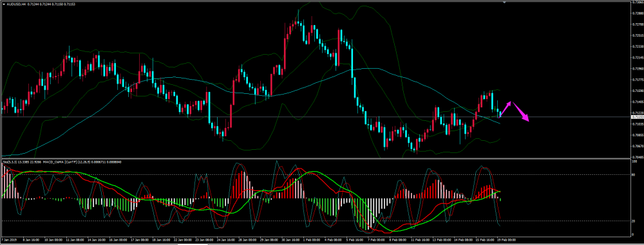The image size is (644, 245).
Task: Click the current price label 0.71153
Action: 637,117
